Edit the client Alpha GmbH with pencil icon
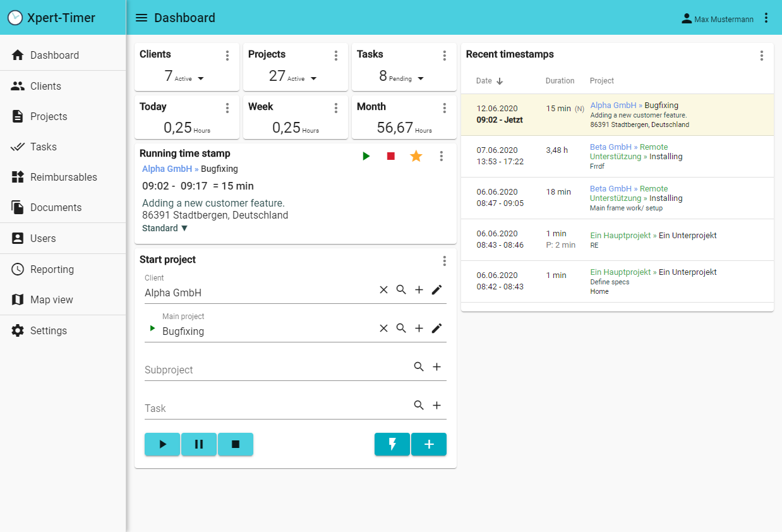This screenshot has height=532, width=782. pyautogui.click(x=436, y=289)
